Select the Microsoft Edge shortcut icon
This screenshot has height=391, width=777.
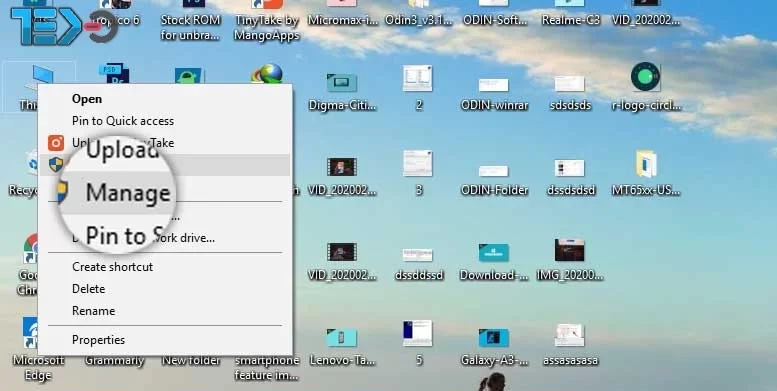coord(31,333)
